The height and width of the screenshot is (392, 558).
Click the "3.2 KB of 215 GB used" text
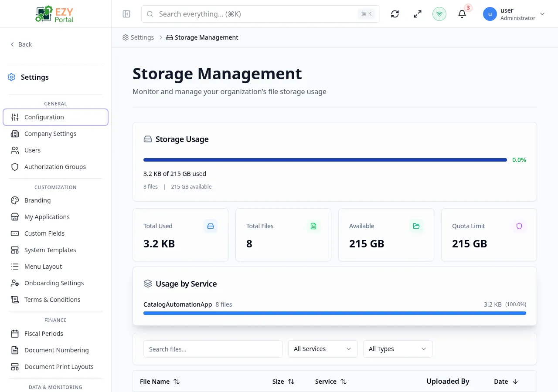tap(175, 174)
